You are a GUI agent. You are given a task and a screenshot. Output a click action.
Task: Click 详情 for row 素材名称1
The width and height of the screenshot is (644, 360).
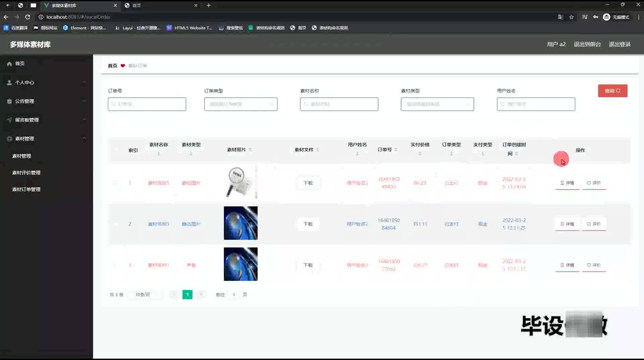click(x=567, y=265)
